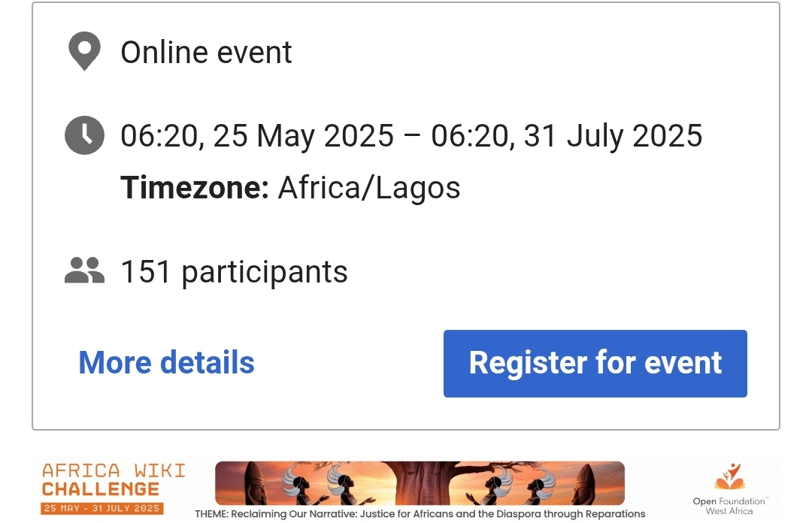This screenshot has width=812, height=523.
Task: Click the event date range text
Action: click(411, 136)
